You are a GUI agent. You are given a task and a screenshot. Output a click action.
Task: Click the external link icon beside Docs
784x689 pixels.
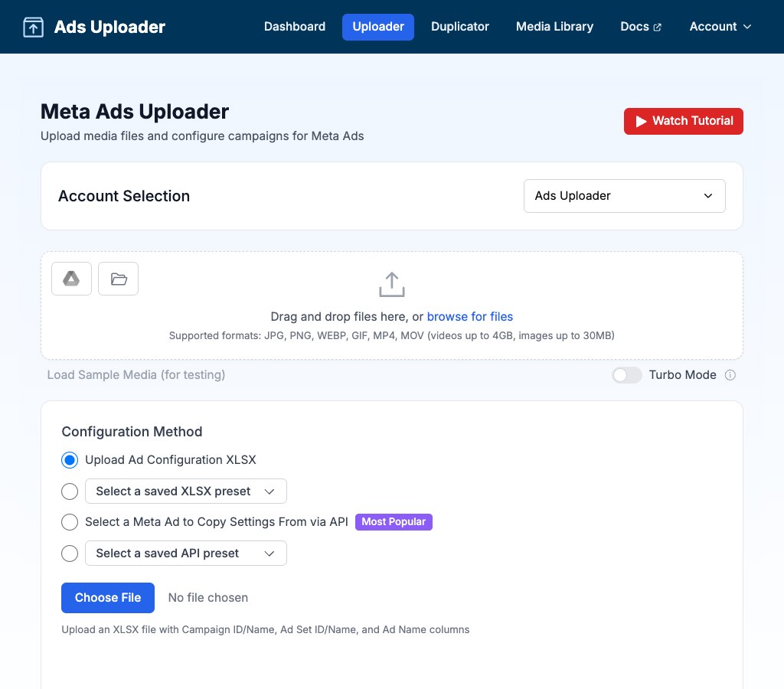(657, 28)
